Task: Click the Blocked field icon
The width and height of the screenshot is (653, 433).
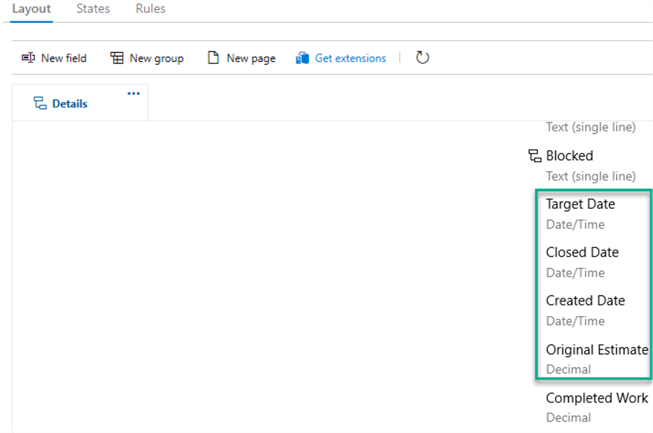Action: point(535,156)
